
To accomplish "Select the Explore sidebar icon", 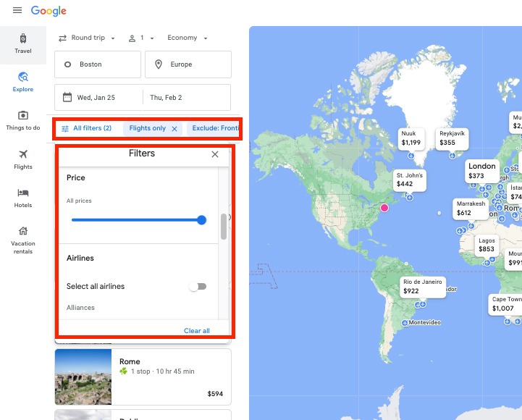I will (23, 82).
